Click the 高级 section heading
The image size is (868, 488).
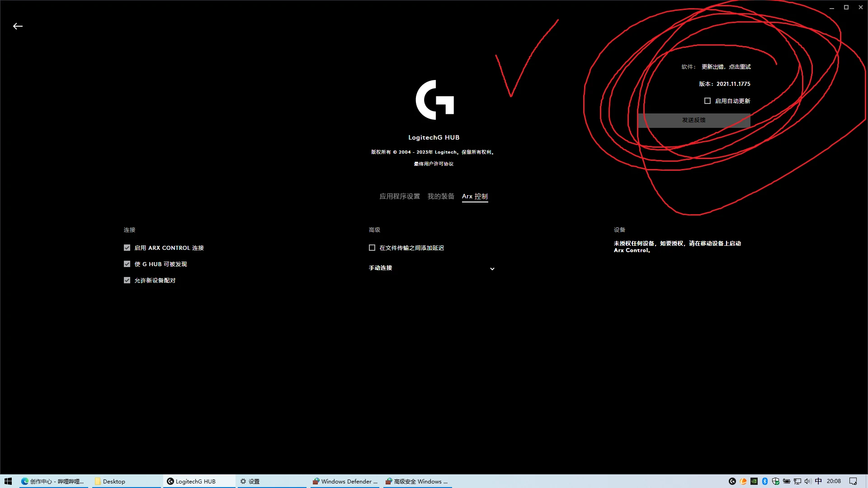click(x=375, y=230)
